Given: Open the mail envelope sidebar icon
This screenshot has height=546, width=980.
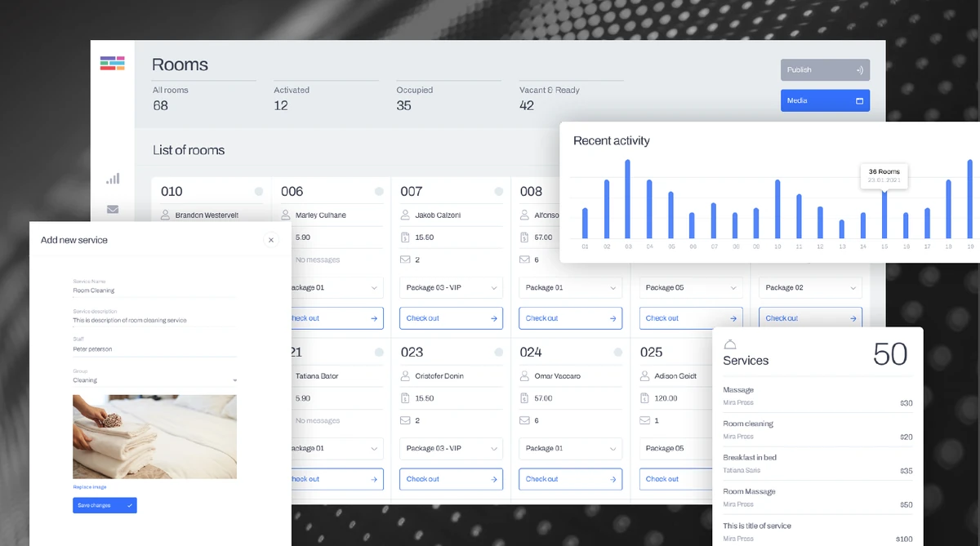Looking at the screenshot, I should (x=113, y=210).
